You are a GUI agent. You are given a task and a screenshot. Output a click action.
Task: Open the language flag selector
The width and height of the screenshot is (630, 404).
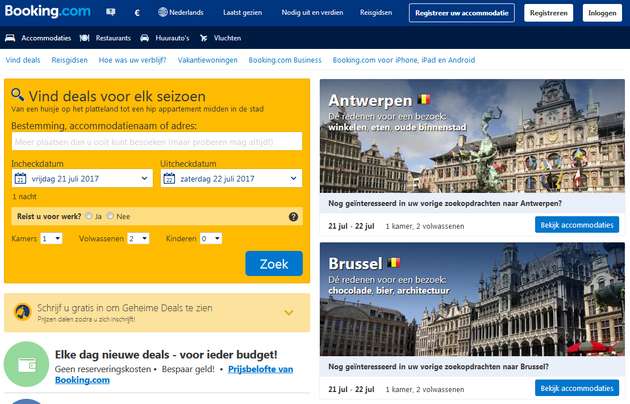110,13
